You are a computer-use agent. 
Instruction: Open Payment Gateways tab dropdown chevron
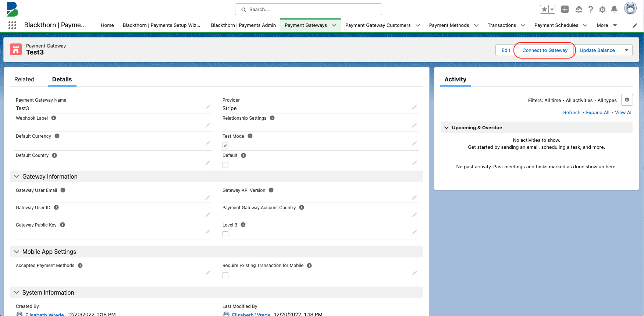coord(334,25)
